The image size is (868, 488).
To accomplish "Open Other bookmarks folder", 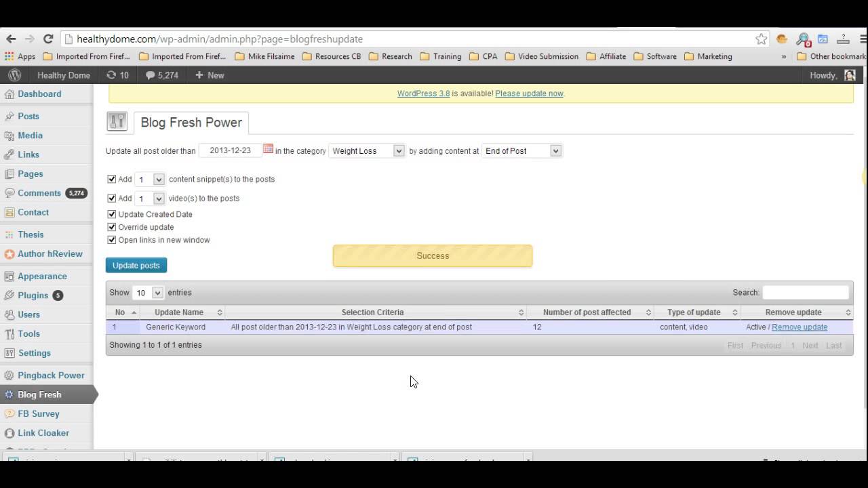I will 831,56.
